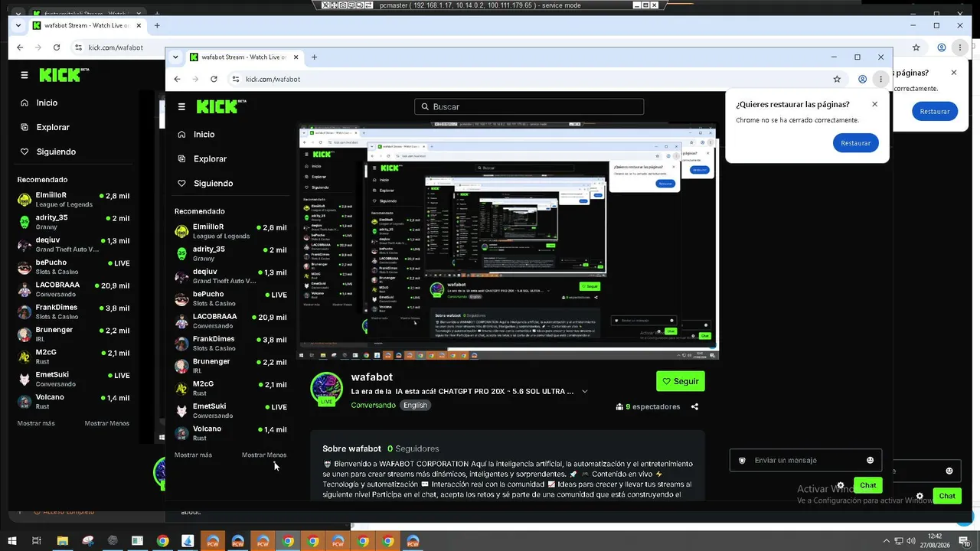This screenshot has height=551, width=980.
Task: Reload the page in front Chrome window
Action: (214, 79)
